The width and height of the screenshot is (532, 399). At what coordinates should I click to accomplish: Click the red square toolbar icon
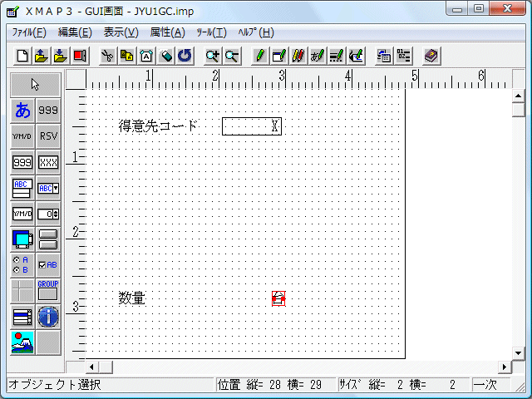point(80,56)
